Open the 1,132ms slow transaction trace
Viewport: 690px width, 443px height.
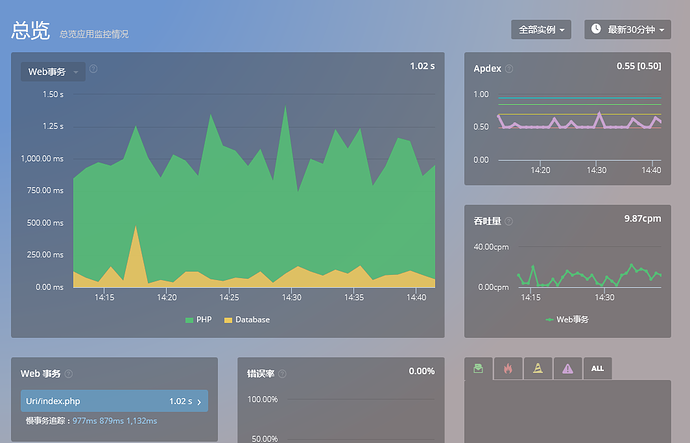click(x=141, y=421)
